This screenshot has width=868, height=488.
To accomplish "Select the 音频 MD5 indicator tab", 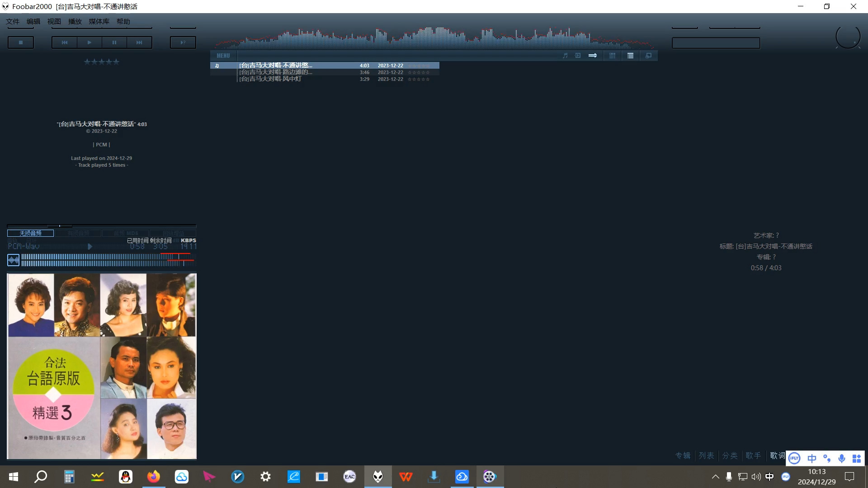I will tap(126, 233).
